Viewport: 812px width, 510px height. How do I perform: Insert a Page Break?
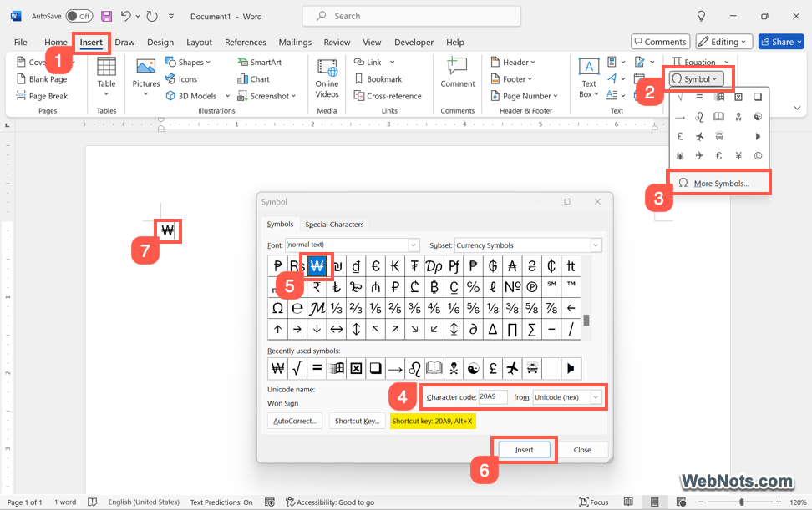pyautogui.click(x=42, y=96)
